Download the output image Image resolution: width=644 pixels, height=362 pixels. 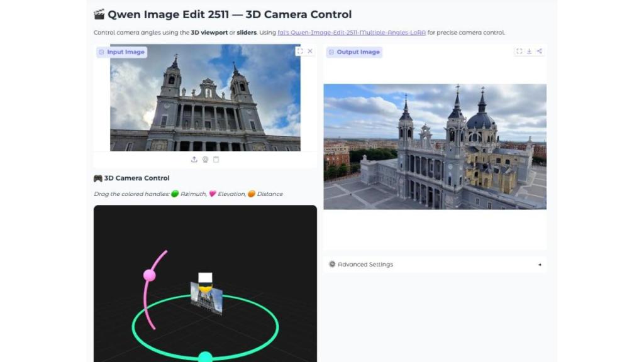[x=529, y=52]
